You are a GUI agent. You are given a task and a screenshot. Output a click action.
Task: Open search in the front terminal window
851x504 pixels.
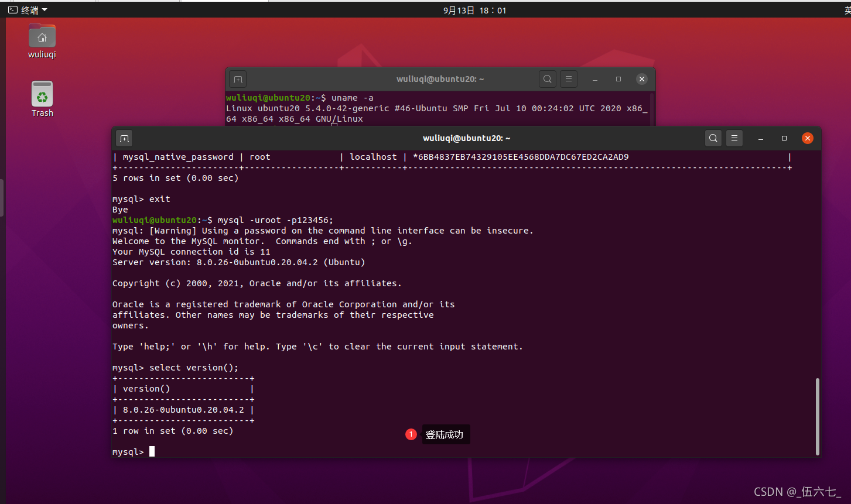713,138
